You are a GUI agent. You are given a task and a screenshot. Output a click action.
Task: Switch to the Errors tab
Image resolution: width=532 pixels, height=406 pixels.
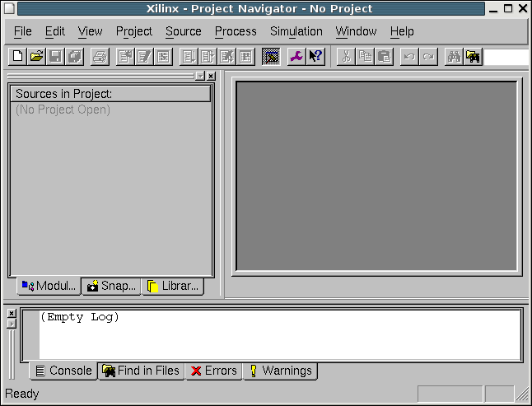pos(214,371)
